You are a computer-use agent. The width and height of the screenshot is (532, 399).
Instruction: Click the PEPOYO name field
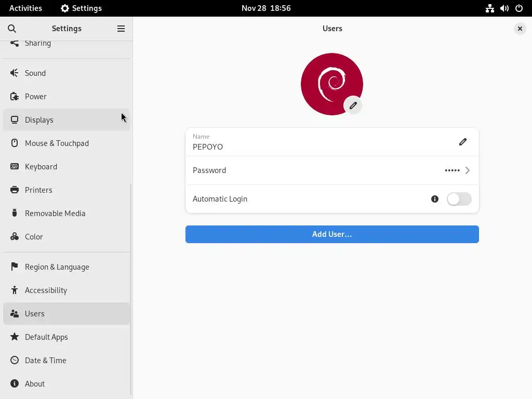pyautogui.click(x=332, y=142)
